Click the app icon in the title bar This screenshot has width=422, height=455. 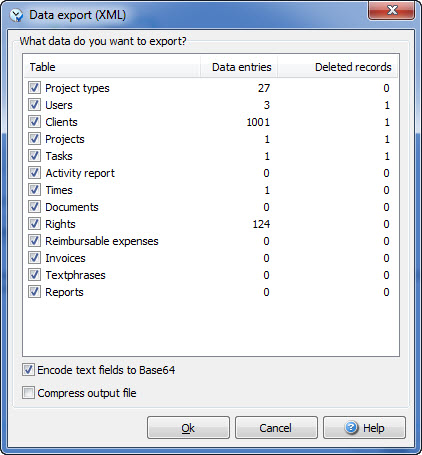16,15
